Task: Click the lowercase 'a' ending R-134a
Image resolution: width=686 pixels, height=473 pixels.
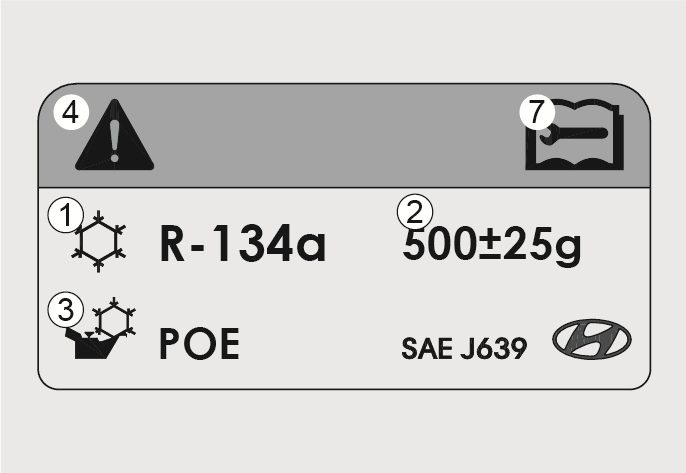Action: [x=311, y=248]
